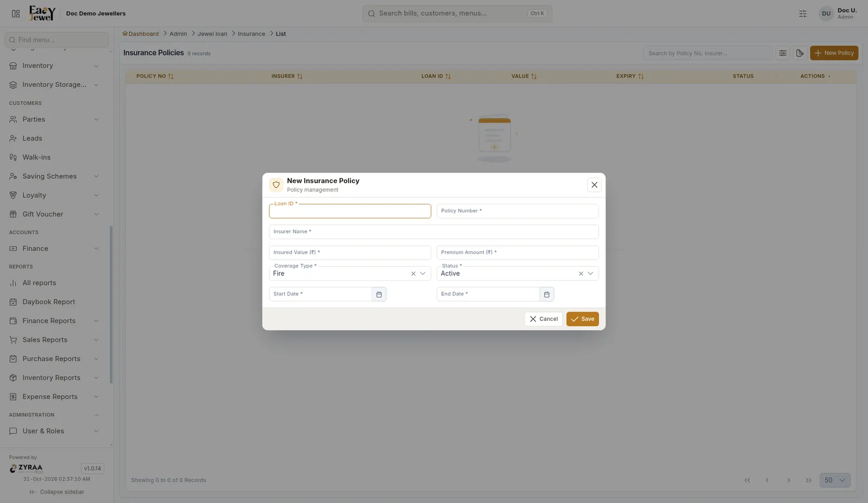Open the top-right preferences sliders icon

pos(803,14)
